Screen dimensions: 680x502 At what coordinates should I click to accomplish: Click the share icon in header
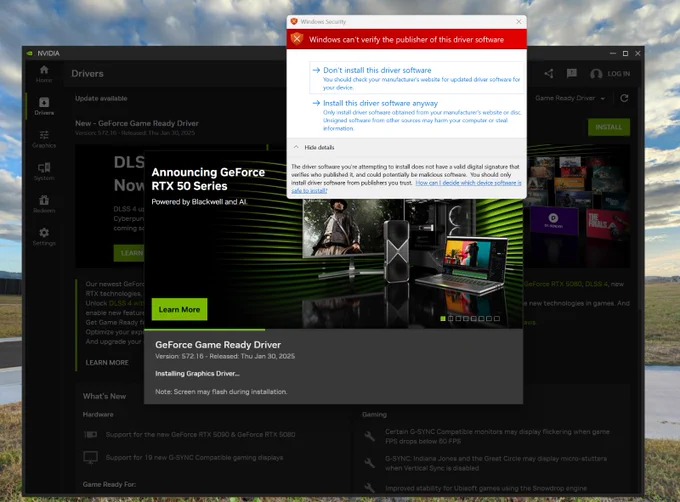[549, 74]
